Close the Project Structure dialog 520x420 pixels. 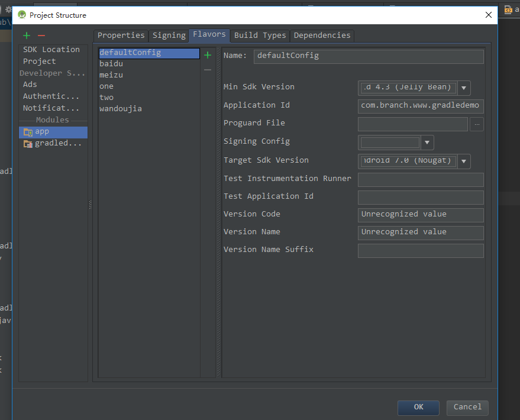click(489, 15)
